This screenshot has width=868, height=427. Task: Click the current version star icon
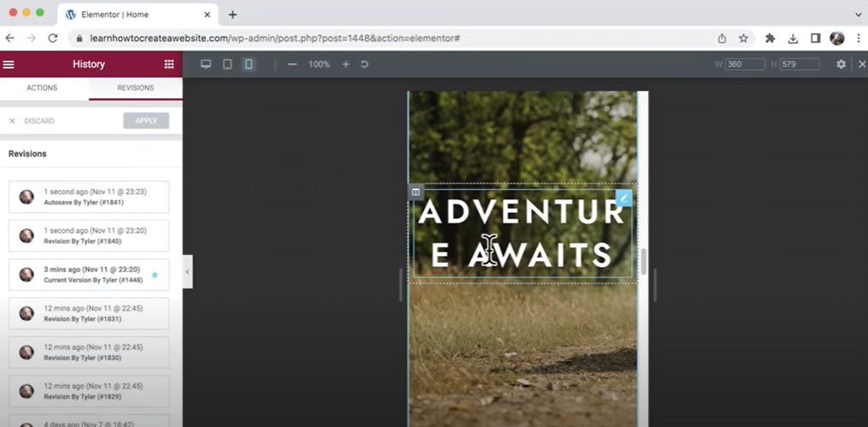(x=155, y=275)
